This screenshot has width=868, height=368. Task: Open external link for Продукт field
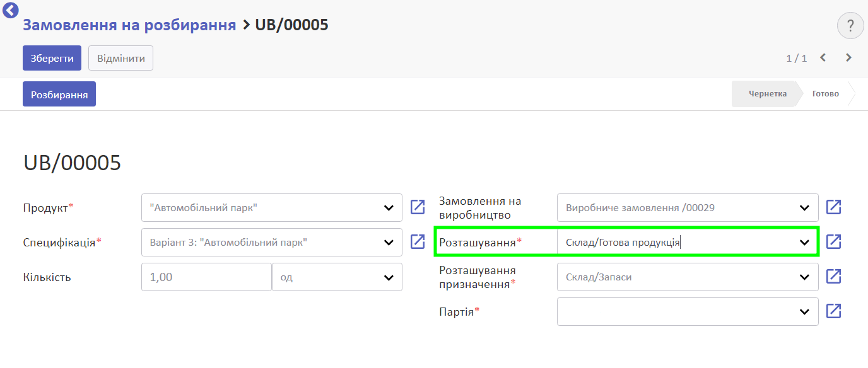click(418, 207)
